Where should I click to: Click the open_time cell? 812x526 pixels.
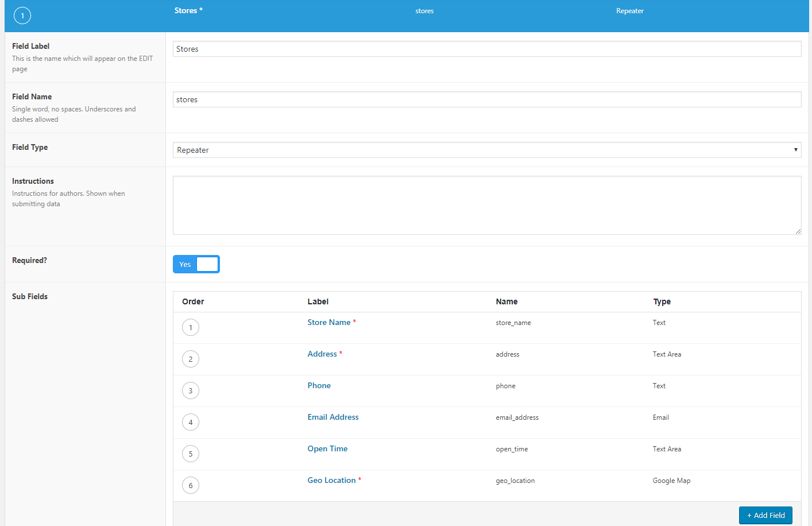coord(512,449)
